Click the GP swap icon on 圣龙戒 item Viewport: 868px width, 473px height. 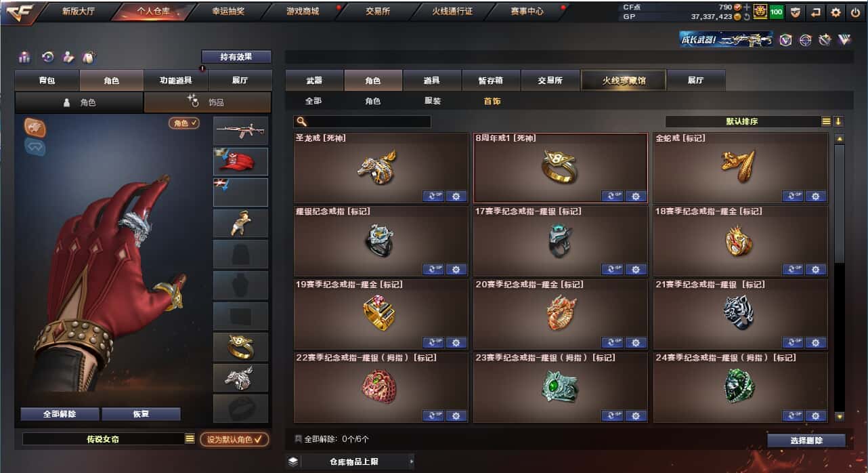click(433, 197)
